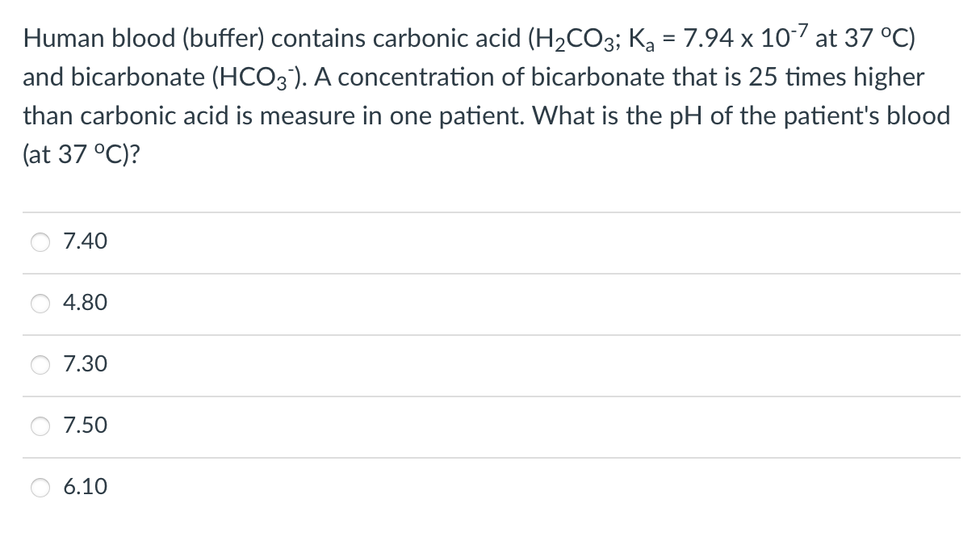Click the "7.30" answer label text
Viewport: 980px width, 541px height.
[85, 365]
